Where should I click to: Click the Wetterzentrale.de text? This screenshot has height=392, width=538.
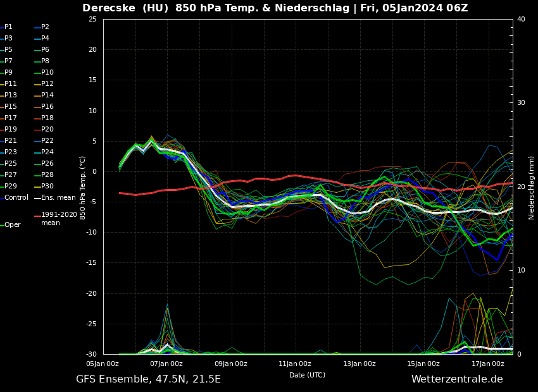457,379
